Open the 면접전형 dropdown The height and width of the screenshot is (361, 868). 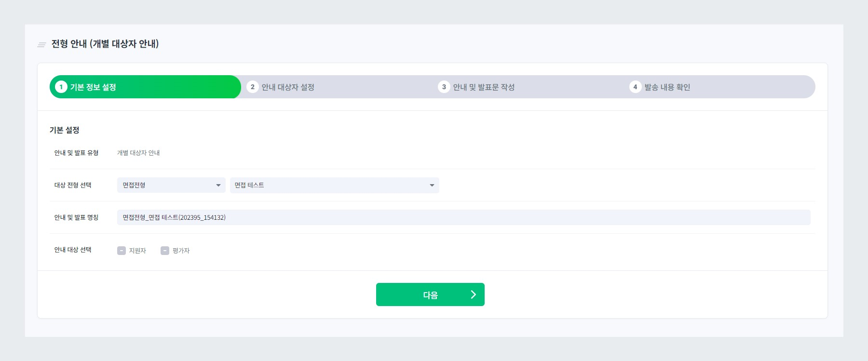(x=171, y=185)
